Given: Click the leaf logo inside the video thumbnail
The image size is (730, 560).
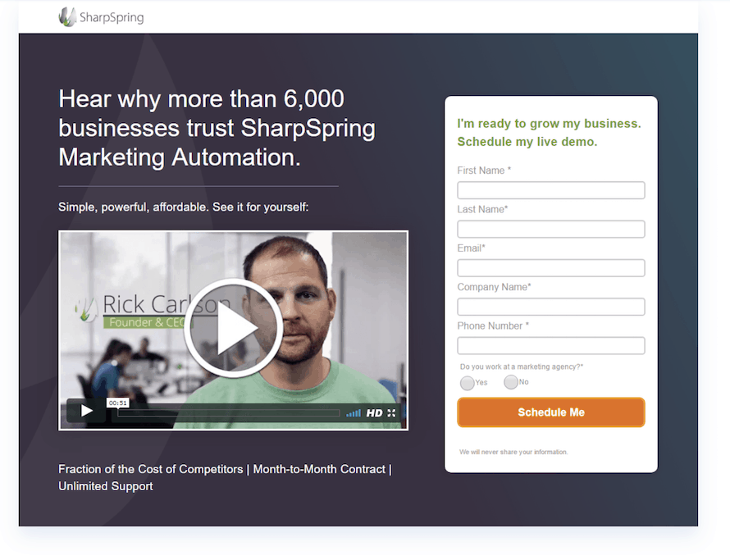Looking at the screenshot, I should (86, 309).
